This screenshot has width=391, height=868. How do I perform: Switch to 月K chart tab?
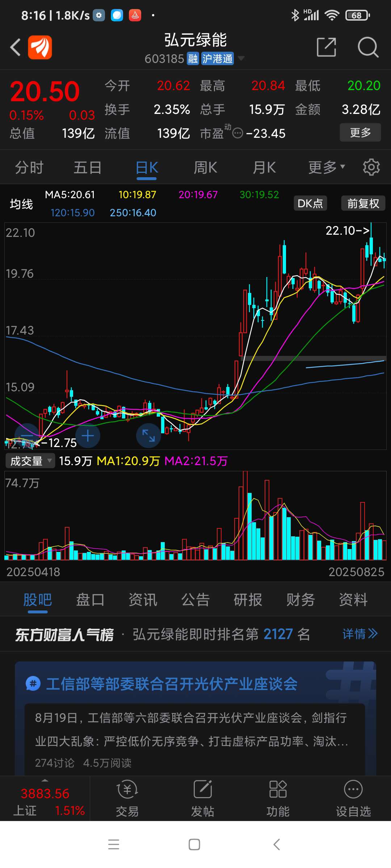tap(264, 167)
